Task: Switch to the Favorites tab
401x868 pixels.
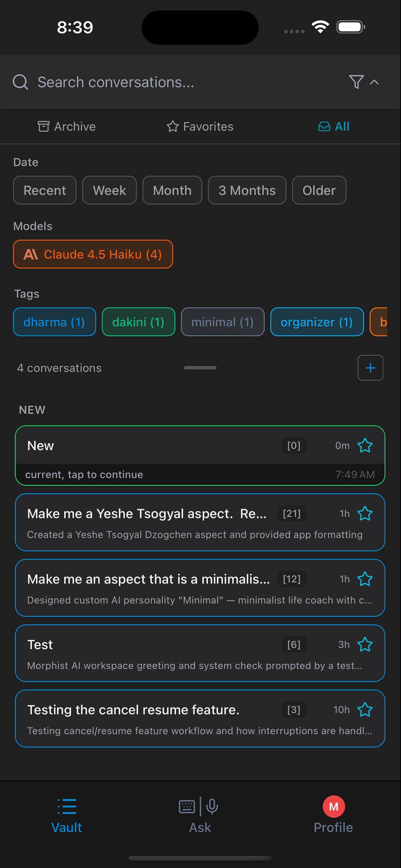Action: [x=200, y=126]
